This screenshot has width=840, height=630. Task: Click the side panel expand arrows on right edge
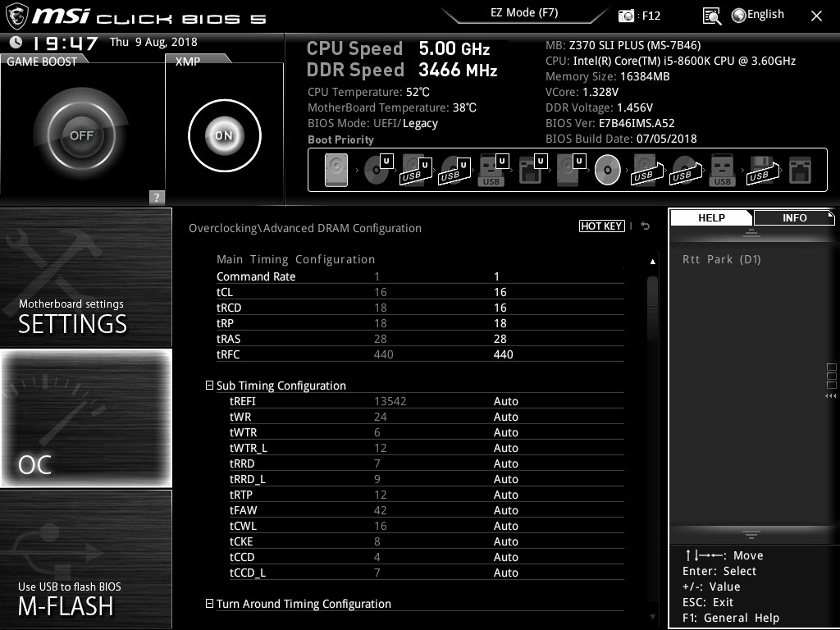[831, 396]
